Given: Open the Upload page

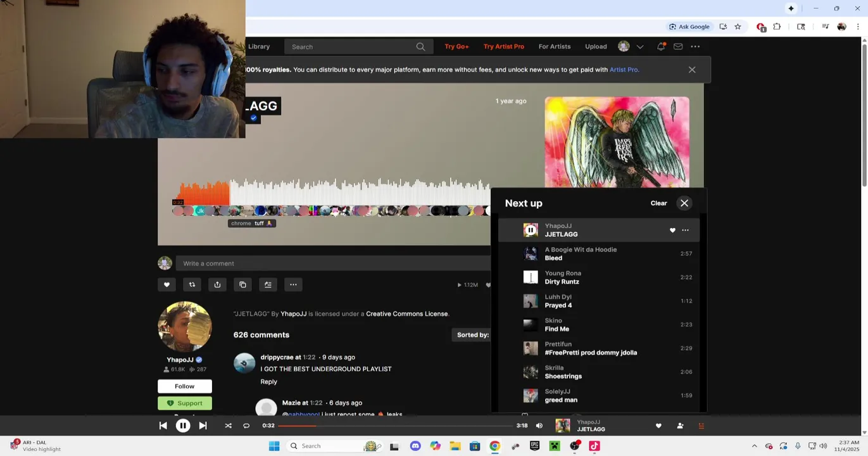Looking at the screenshot, I should click(596, 46).
